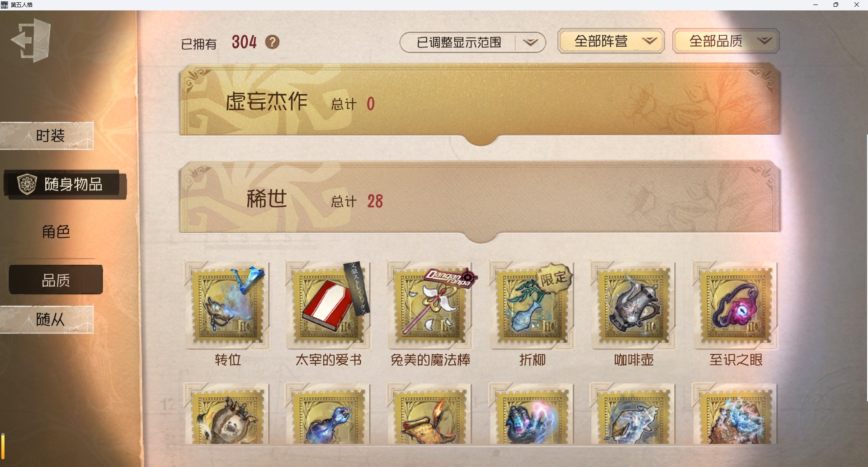868x467 pixels.
Task: Open the question mark help icon
Action: point(272,42)
